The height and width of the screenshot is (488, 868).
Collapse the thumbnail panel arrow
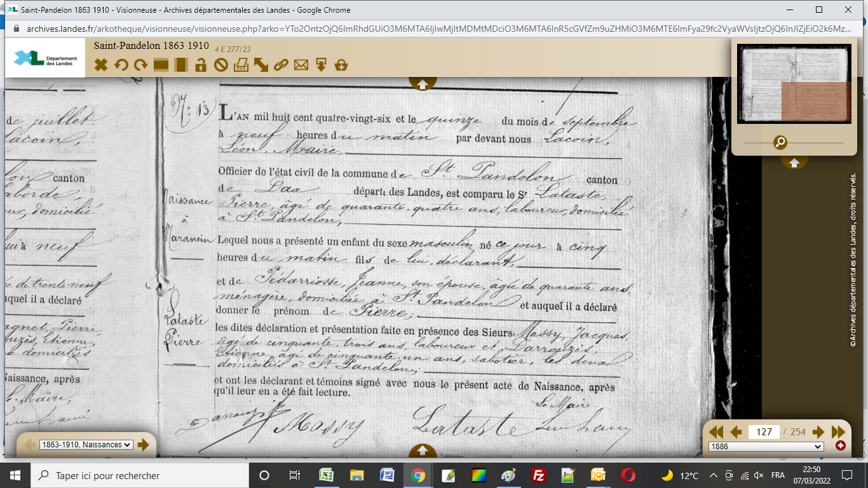(x=794, y=163)
